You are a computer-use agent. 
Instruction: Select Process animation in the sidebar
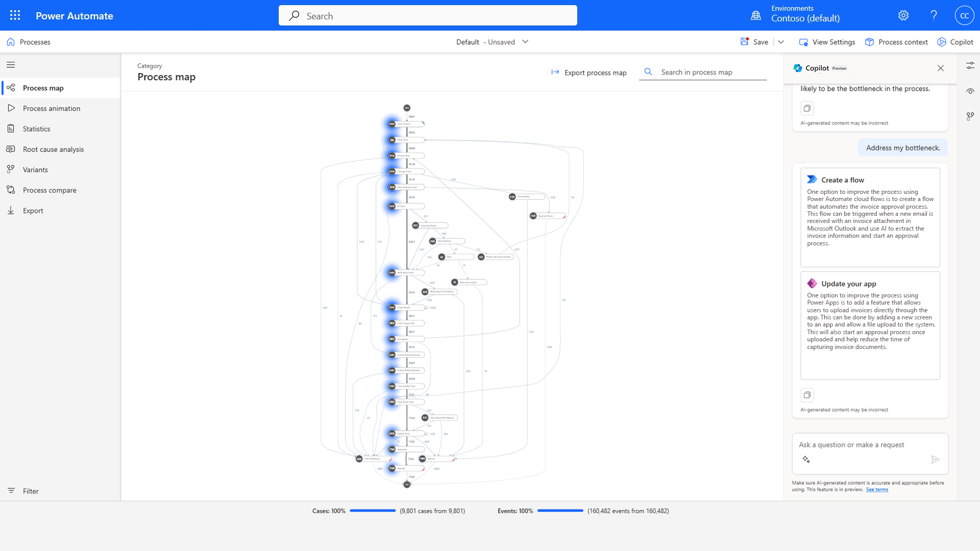(x=51, y=108)
